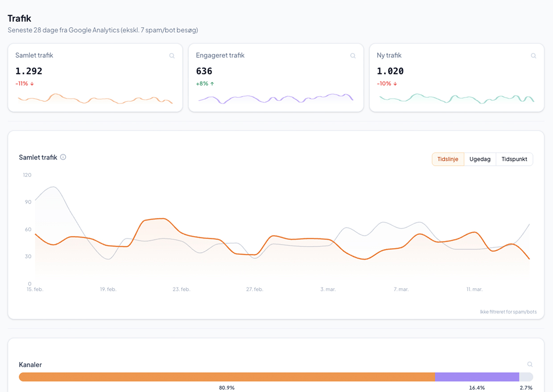
Task: Select the Tidslinje view toggle
Action: (x=448, y=159)
